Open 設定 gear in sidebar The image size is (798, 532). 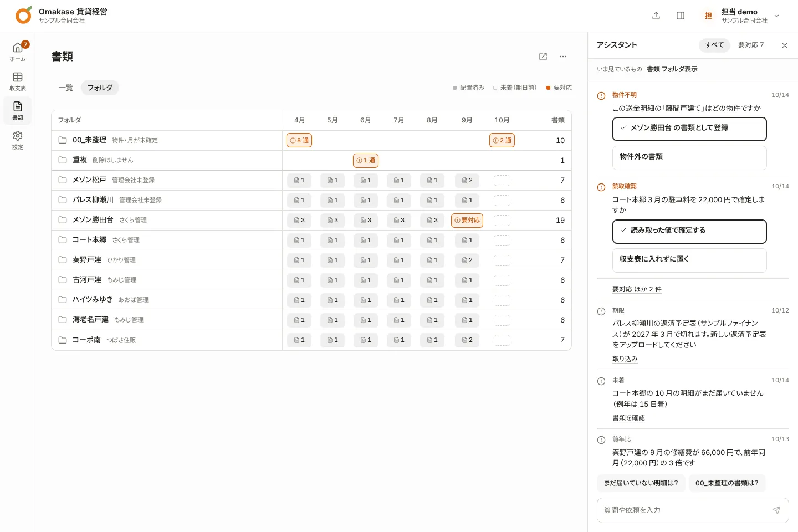pos(18,140)
